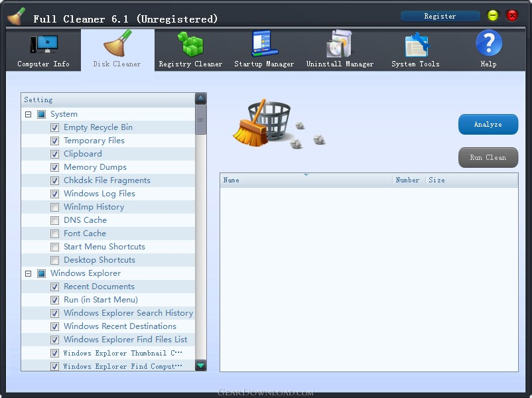Click the settings list scroll down arrow
The height and width of the screenshot is (398, 532).
(201, 365)
